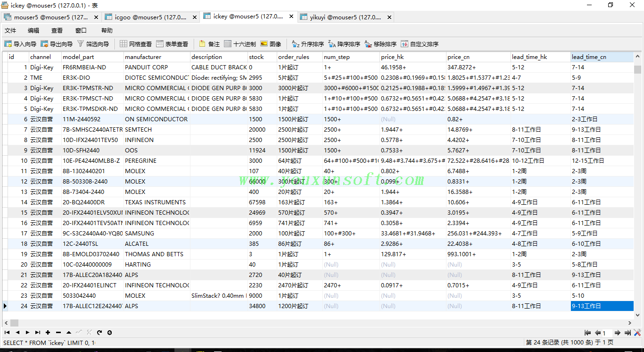
Task: Click price cell 129.817+
Action: tap(413, 254)
